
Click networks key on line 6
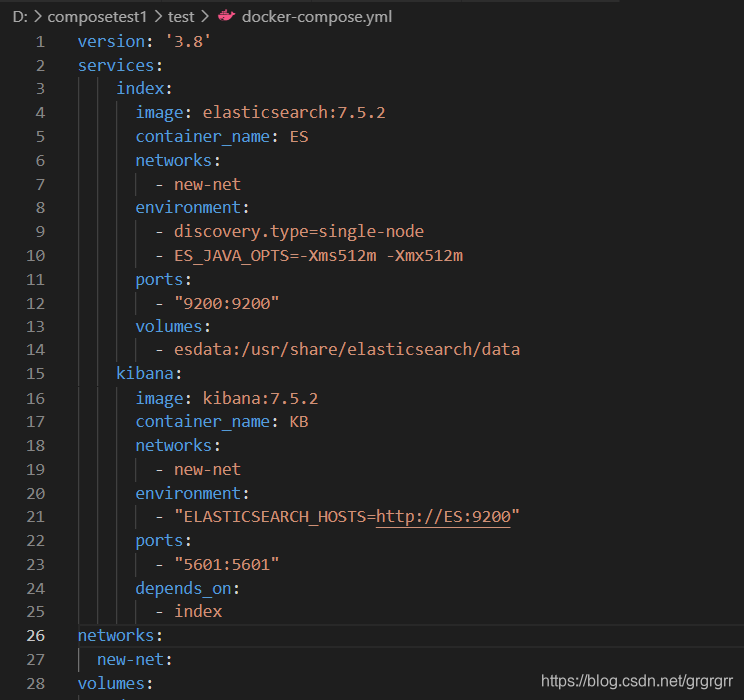coord(174,160)
